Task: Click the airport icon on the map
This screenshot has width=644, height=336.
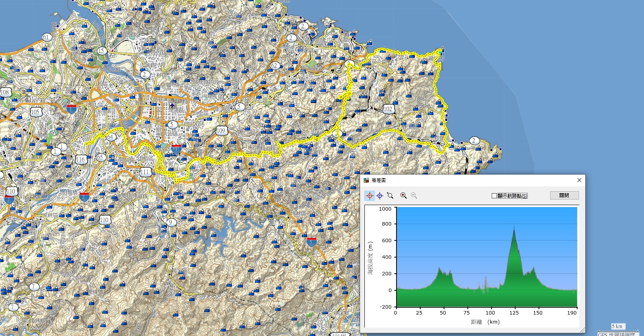Action: tap(172, 106)
